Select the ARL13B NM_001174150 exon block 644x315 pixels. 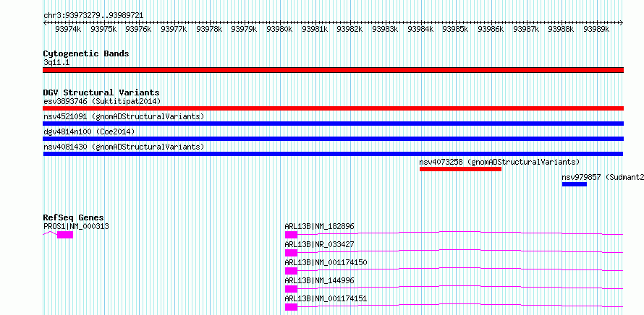[291, 271]
